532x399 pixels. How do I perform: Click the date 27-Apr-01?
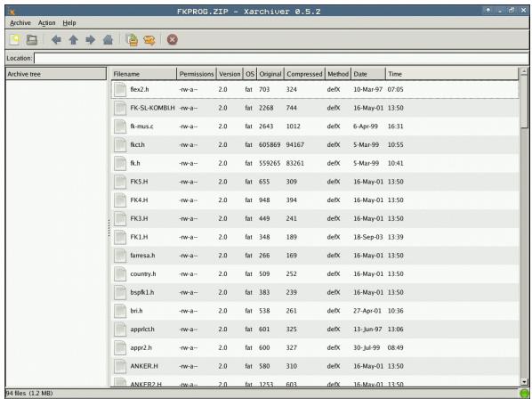(x=367, y=311)
